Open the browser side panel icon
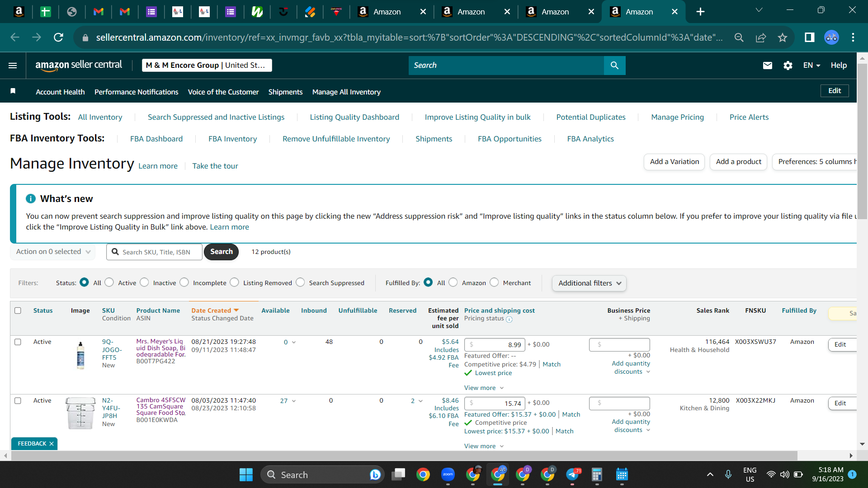The image size is (868, 488). tap(809, 38)
